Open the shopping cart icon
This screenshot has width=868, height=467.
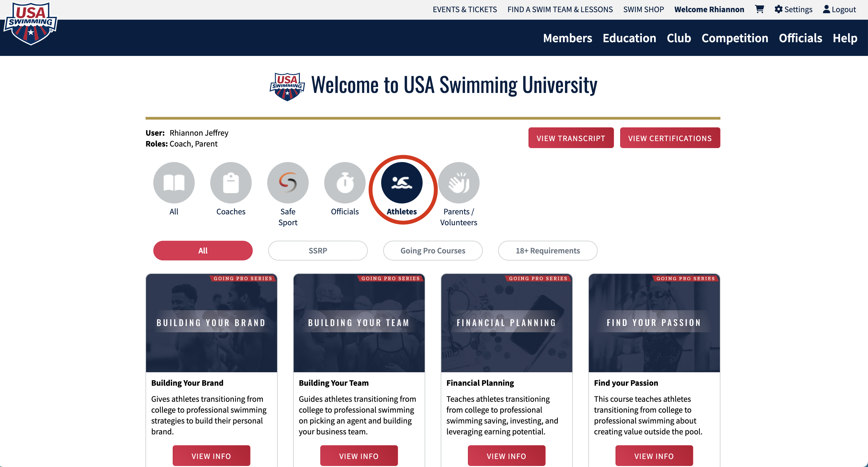click(759, 9)
